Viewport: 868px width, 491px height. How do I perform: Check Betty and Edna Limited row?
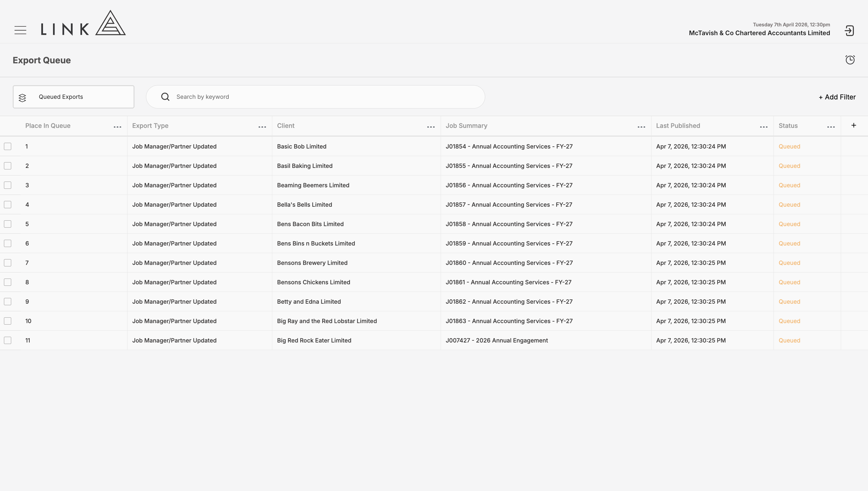point(7,302)
